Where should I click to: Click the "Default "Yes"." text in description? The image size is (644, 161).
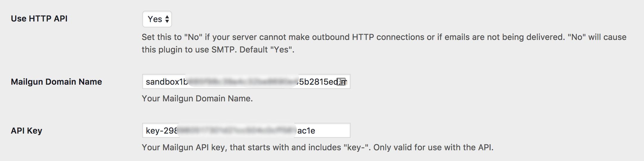point(267,49)
